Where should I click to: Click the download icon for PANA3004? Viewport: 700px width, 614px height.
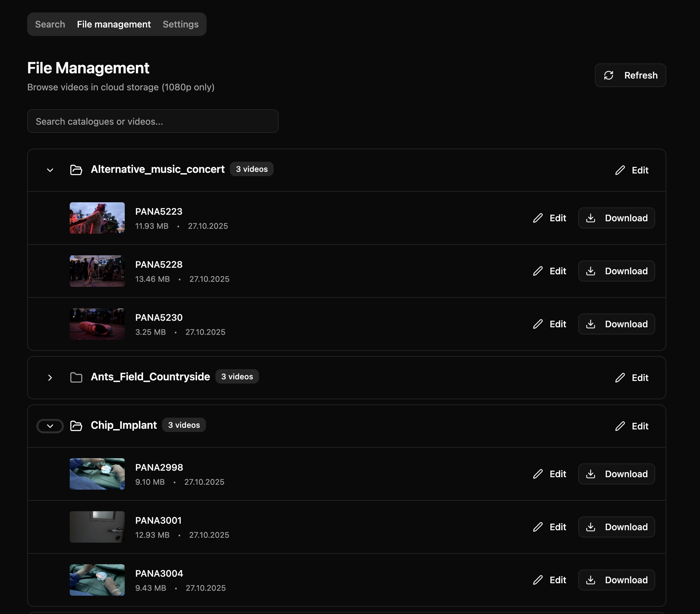click(x=591, y=580)
